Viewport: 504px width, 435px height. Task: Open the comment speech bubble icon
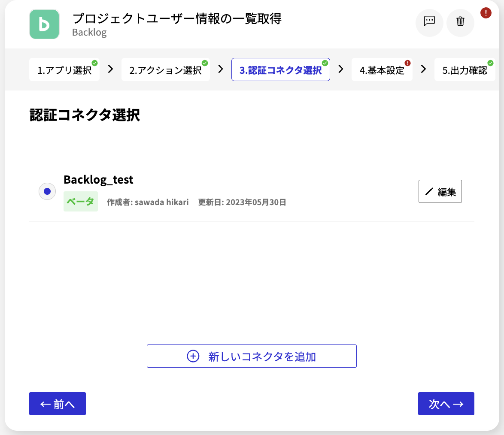[x=429, y=22]
